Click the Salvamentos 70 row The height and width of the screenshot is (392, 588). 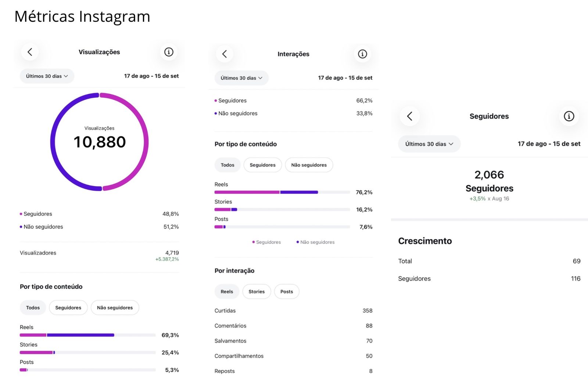(294, 341)
